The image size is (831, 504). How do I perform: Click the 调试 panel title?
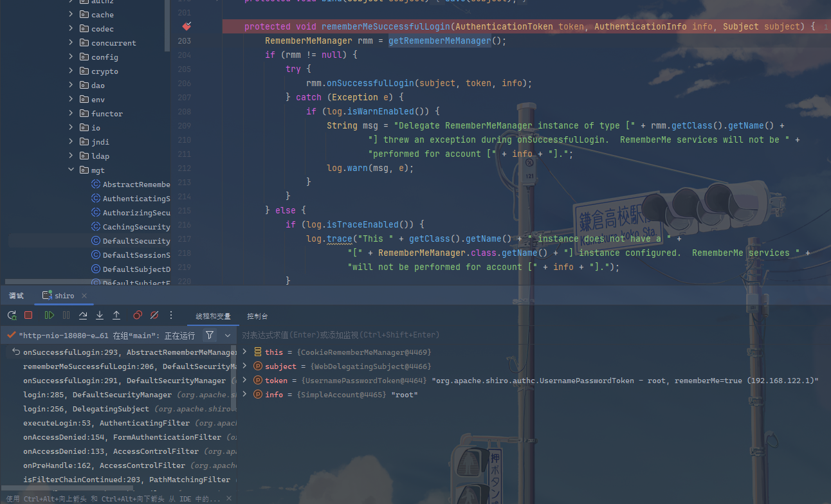[16, 296]
